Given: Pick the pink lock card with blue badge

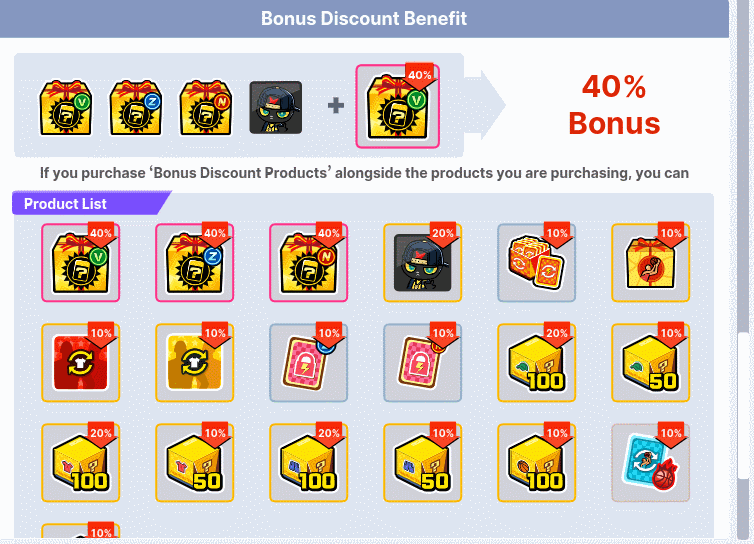Looking at the screenshot, I should coord(308,363).
